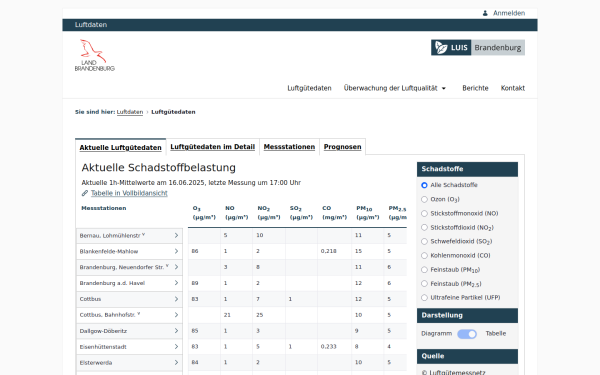Image resolution: width=600 pixels, height=375 pixels.
Task: Open Luftgütedaten in main navigation
Action: (x=309, y=88)
